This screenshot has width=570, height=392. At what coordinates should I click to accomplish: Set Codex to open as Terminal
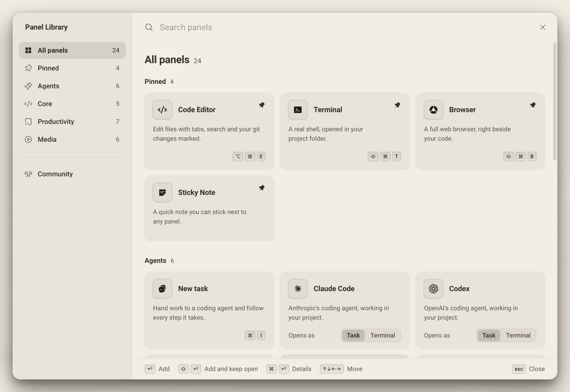coord(518,335)
